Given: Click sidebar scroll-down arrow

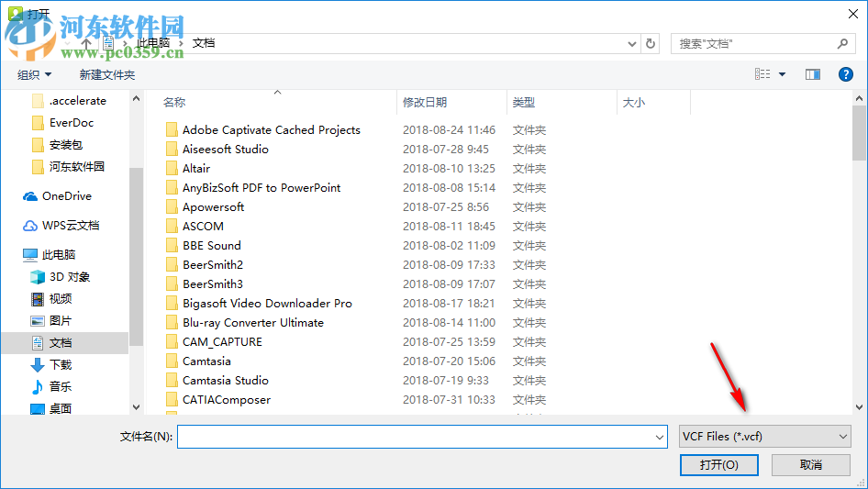Looking at the screenshot, I should pos(136,407).
